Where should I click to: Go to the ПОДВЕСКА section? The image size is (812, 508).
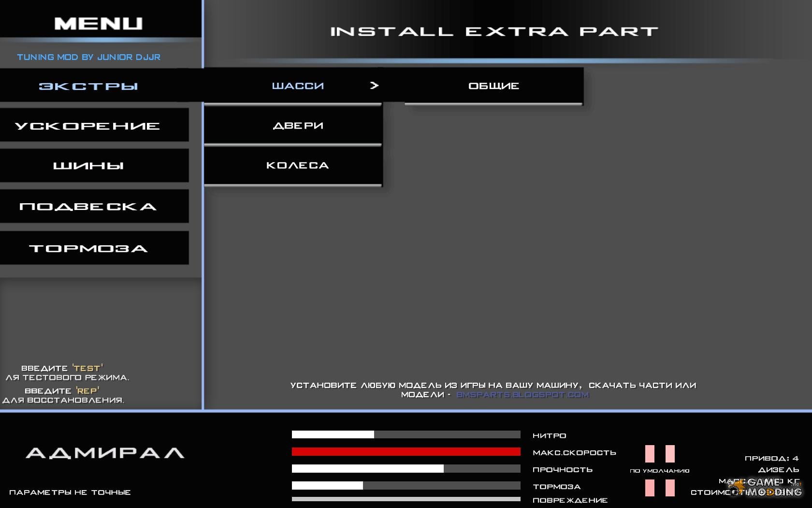pyautogui.click(x=88, y=207)
